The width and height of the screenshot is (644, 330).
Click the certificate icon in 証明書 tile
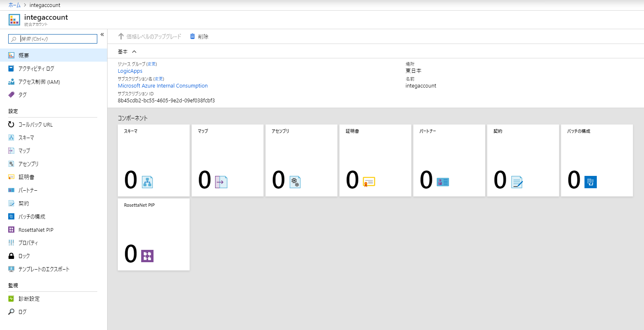click(x=369, y=182)
